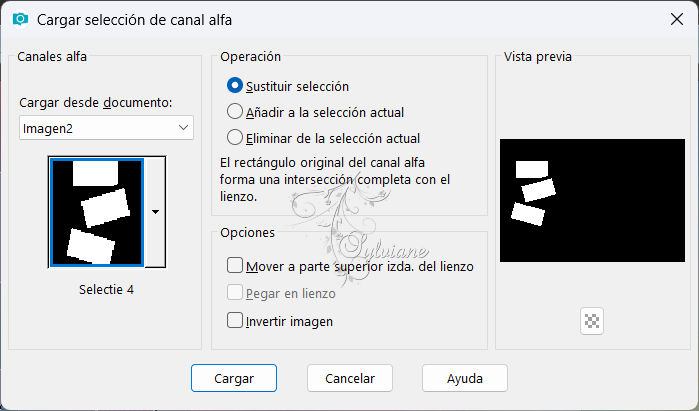699x411 pixels.
Task: Expand the alpha channel selection arrow
Action: pos(155,212)
